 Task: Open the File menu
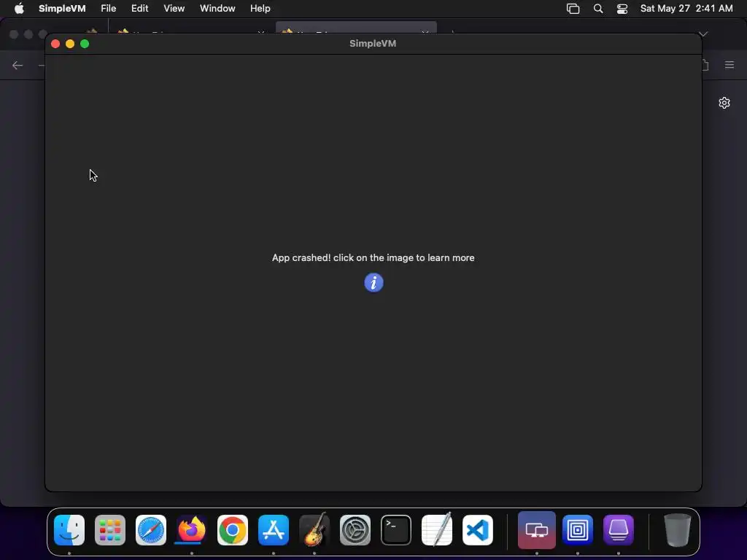(108, 9)
